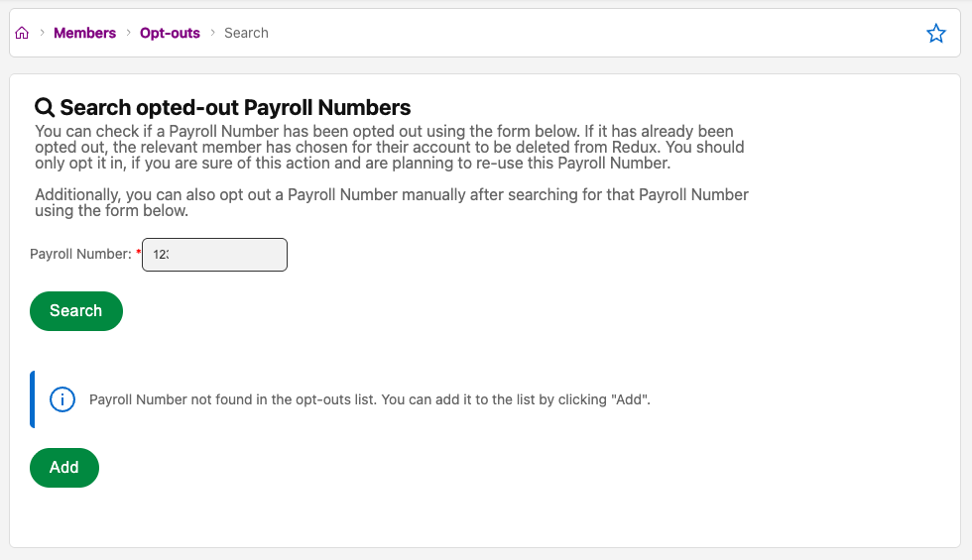Click the chevron between Opt-outs and Search
Viewport: 972px width, 560px height.
[x=212, y=34]
